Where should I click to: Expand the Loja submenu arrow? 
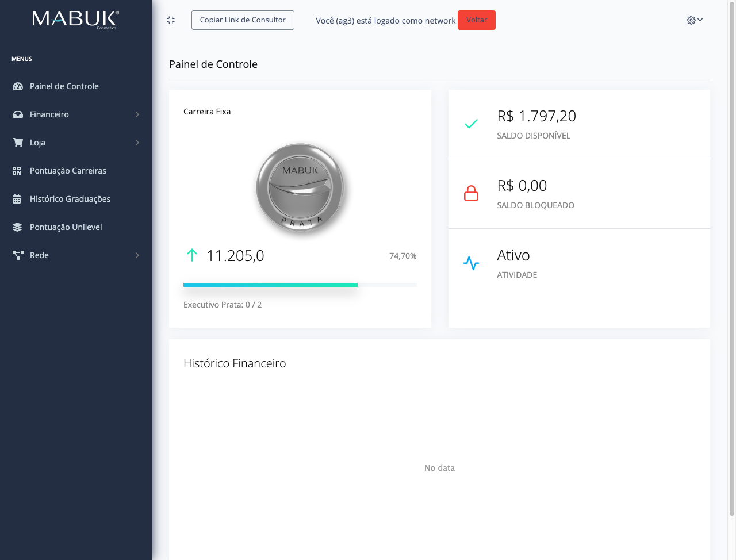[137, 143]
